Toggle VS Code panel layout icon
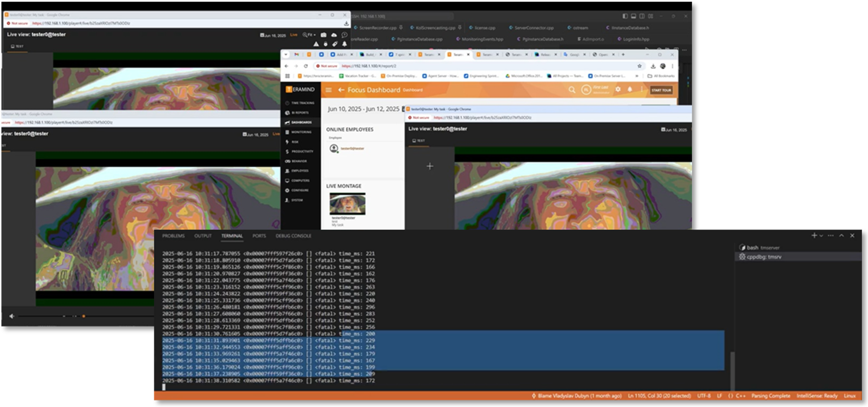 pyautogui.click(x=633, y=16)
